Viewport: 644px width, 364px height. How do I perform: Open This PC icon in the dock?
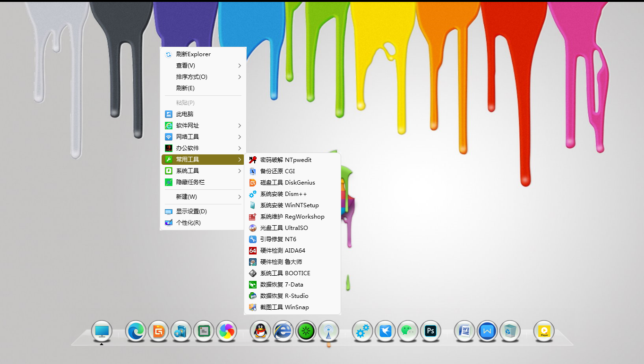(x=102, y=331)
